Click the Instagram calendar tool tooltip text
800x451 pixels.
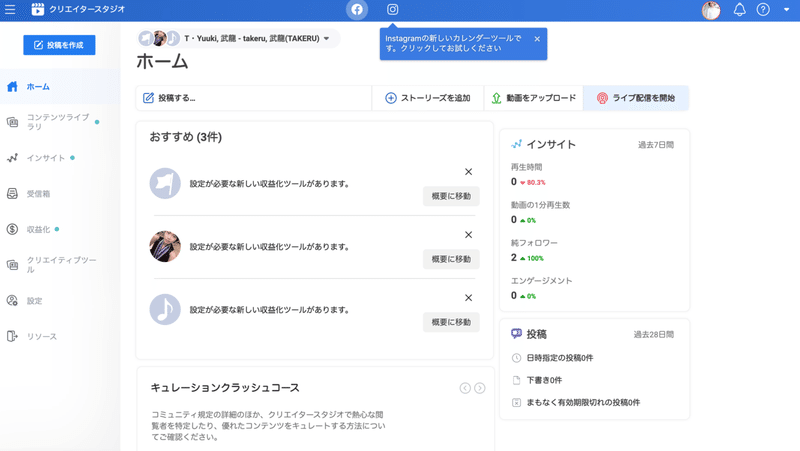[x=453, y=43]
